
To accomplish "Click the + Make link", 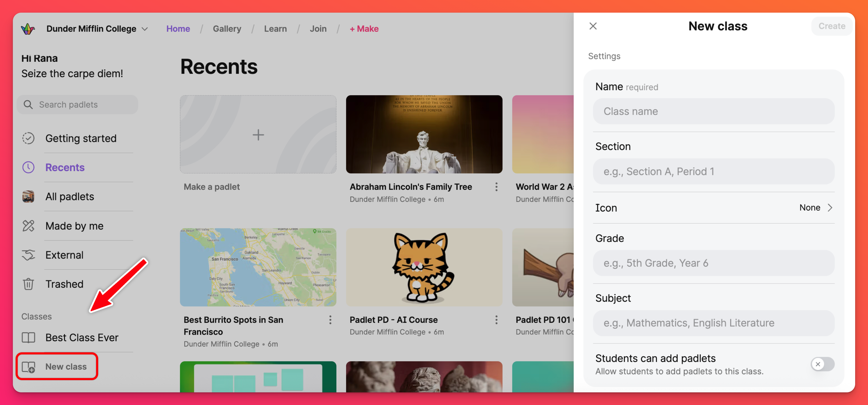I will (x=364, y=29).
